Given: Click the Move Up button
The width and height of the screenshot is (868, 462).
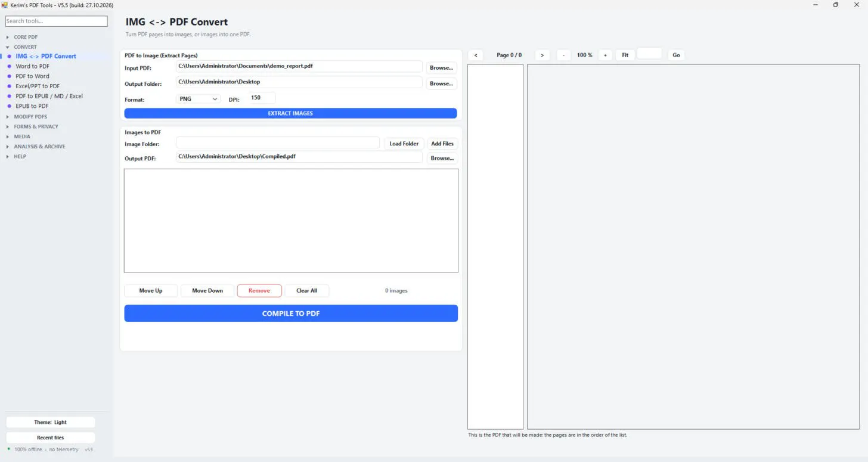Looking at the screenshot, I should [x=151, y=290].
